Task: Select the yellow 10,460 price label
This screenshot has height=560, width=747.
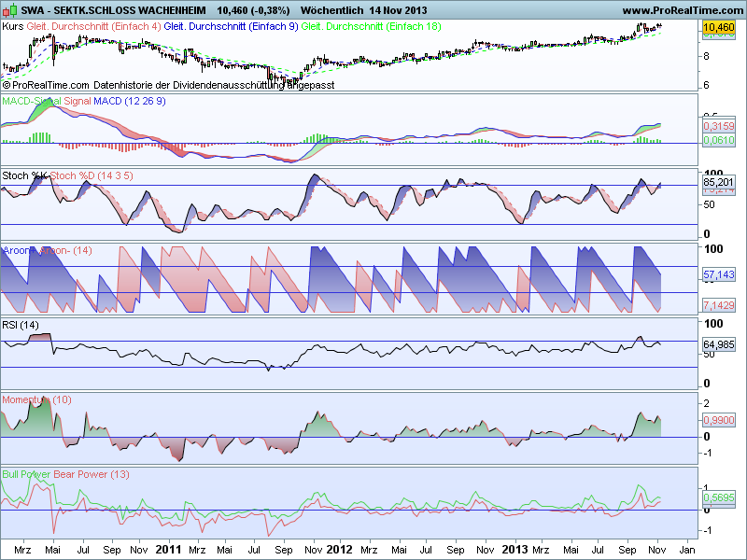Action: click(x=718, y=27)
